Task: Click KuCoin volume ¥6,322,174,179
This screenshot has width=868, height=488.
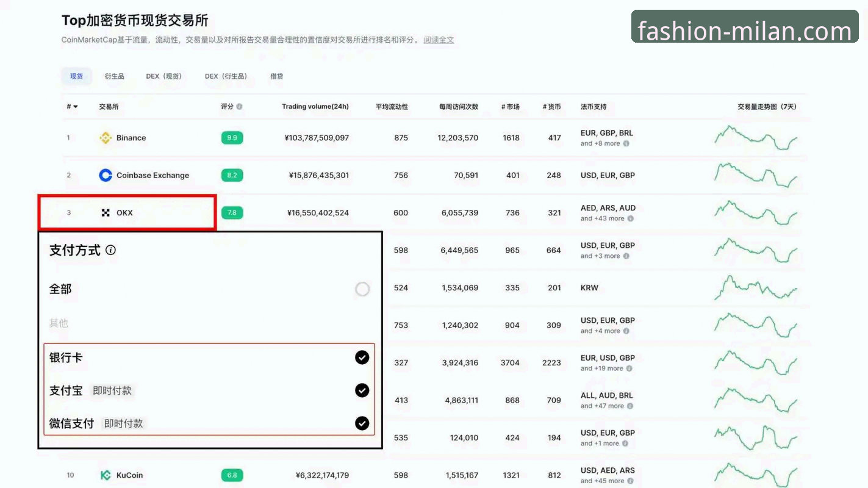Action: coord(322,475)
